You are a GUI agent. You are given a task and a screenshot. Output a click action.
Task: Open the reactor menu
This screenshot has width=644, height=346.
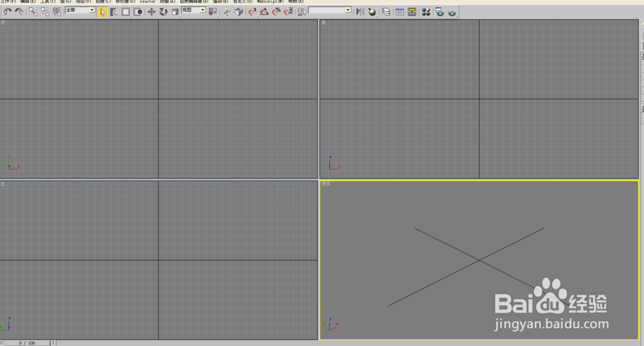(x=147, y=2)
